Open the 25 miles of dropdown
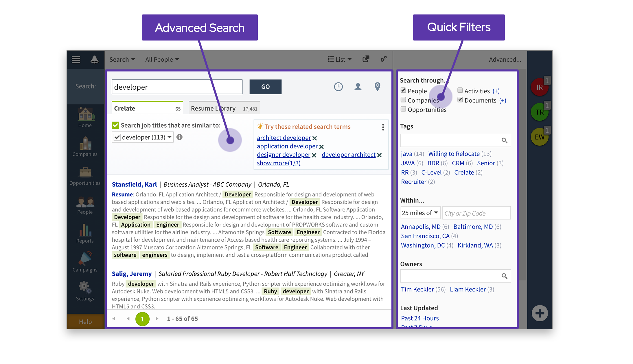633x364 pixels. point(420,213)
